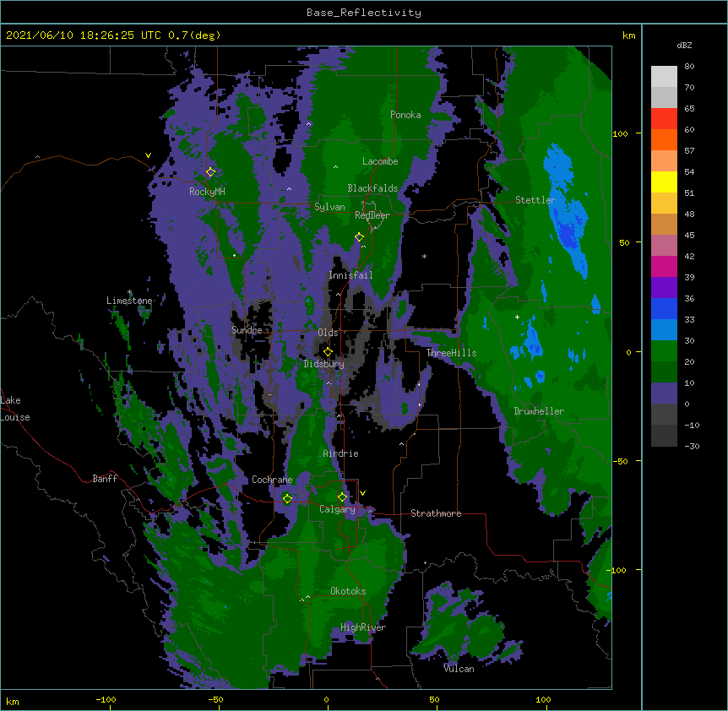Viewport: 728px width, 711px height.
Task: Select the gold 48-51 dBZ legend swatch
Action: 664,204
